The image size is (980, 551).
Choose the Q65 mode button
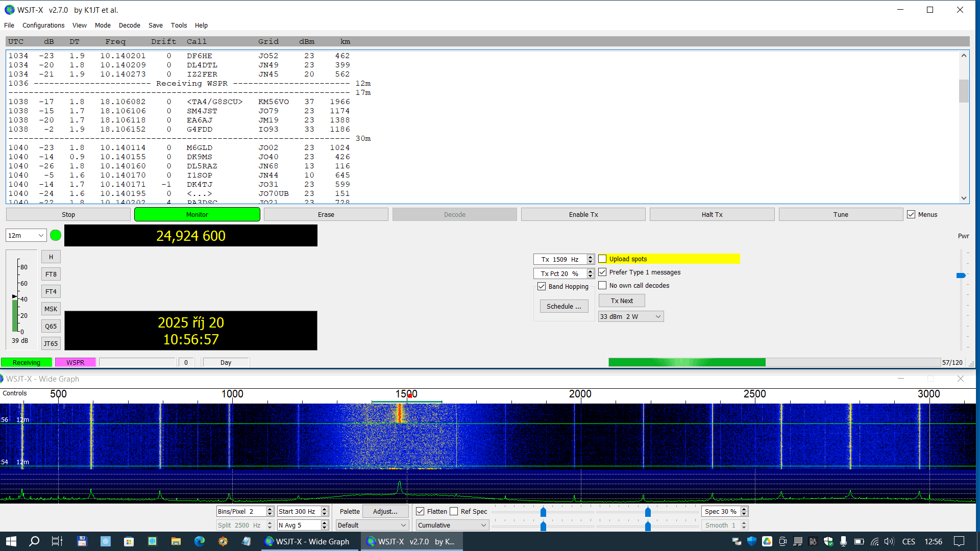coord(51,326)
